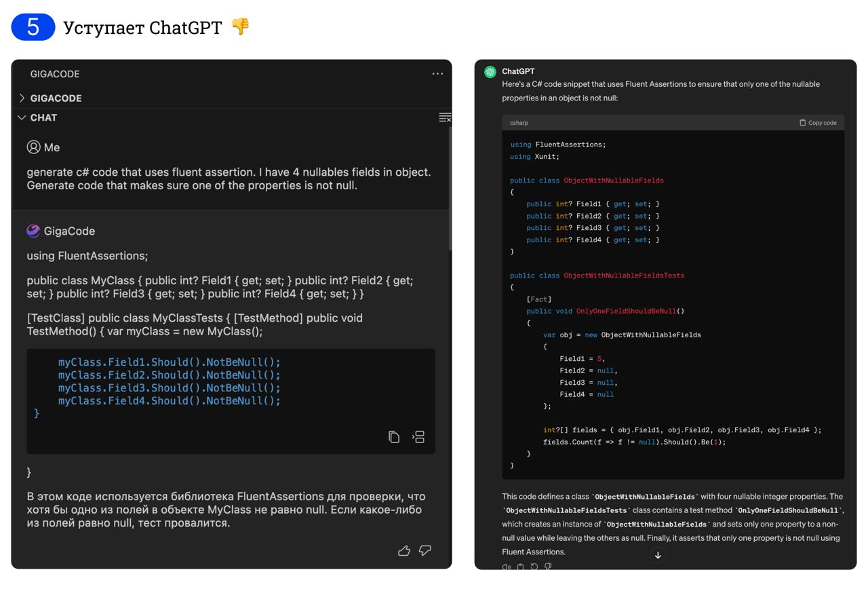868x589 pixels.
Task: Expand the GIGACODE section chevron
Action: click(x=22, y=98)
